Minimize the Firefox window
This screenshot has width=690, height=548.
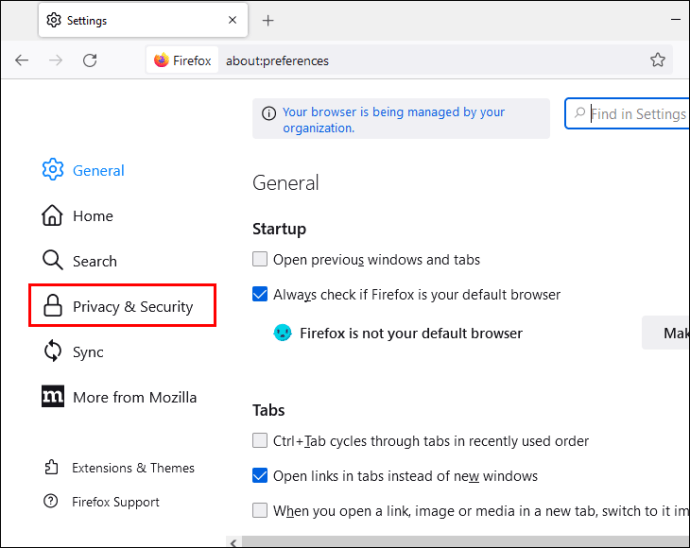click(676, 20)
